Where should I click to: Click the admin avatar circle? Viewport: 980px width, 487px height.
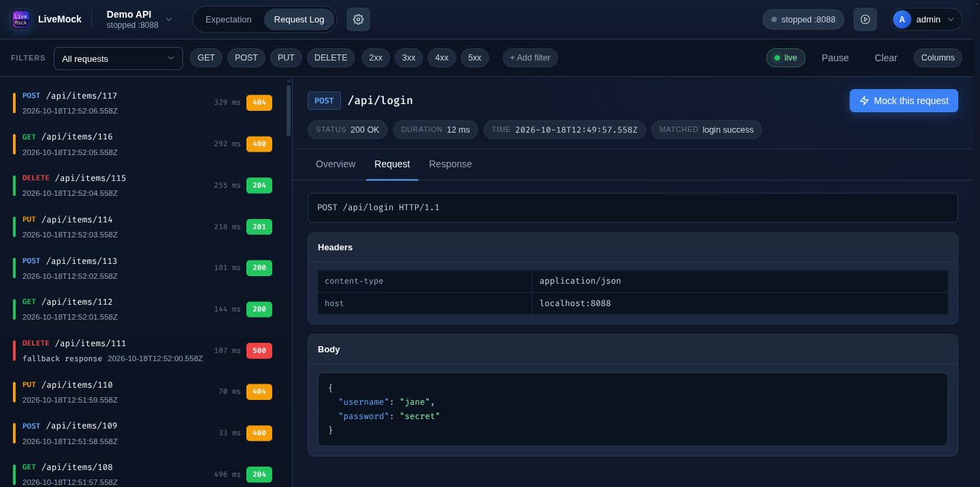(902, 19)
